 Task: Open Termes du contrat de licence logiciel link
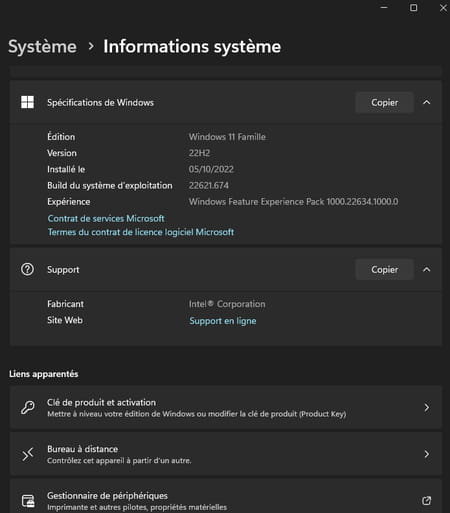[141, 232]
